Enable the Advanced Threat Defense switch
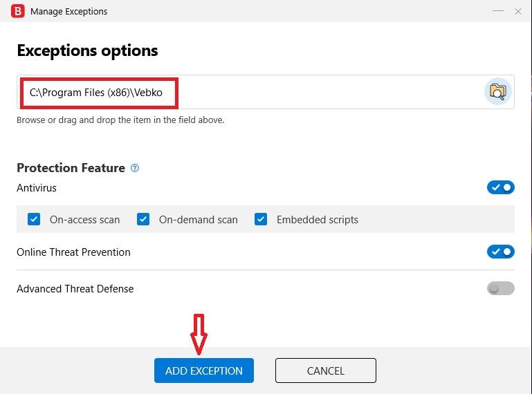The width and height of the screenshot is (532, 394). pos(500,288)
